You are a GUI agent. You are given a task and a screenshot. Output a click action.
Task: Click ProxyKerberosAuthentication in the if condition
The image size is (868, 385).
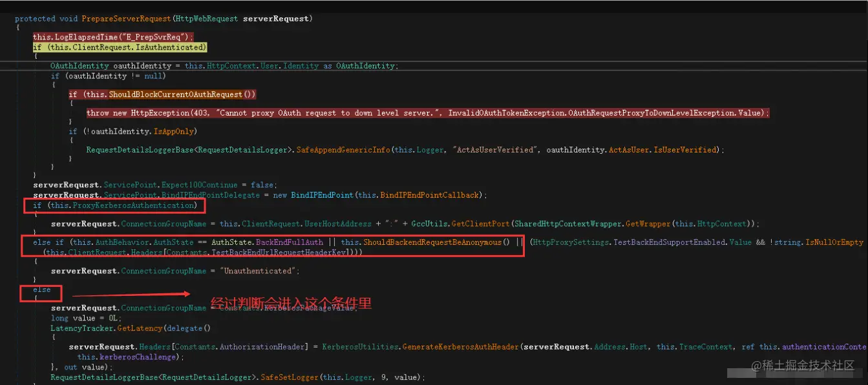(x=134, y=205)
